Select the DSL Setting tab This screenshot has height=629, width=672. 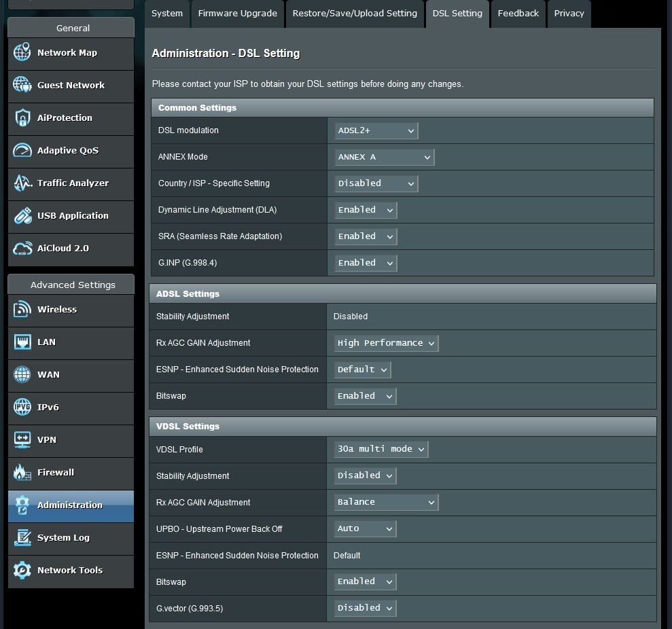pyautogui.click(x=457, y=14)
